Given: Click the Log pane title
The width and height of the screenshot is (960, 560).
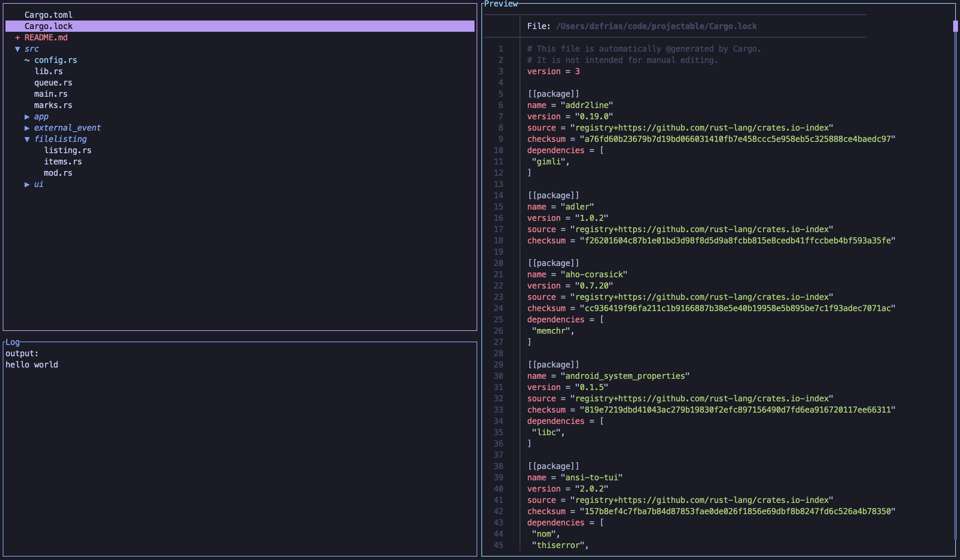Looking at the screenshot, I should [13, 342].
